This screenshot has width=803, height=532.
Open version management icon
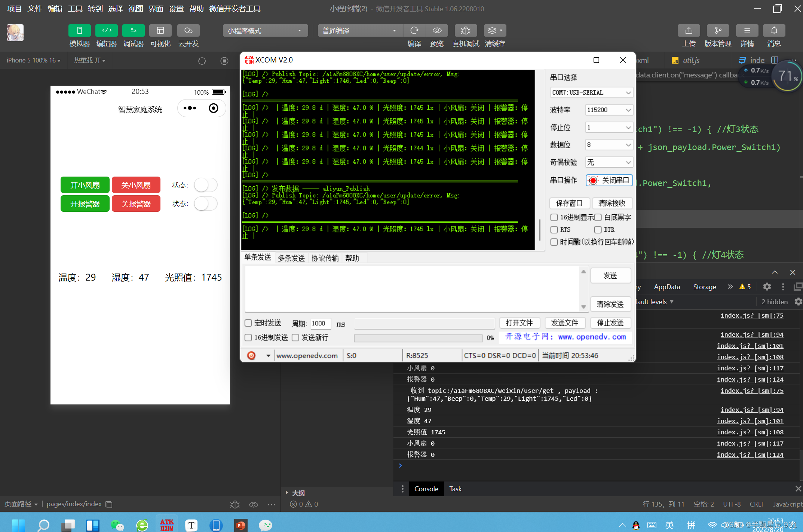click(x=718, y=31)
